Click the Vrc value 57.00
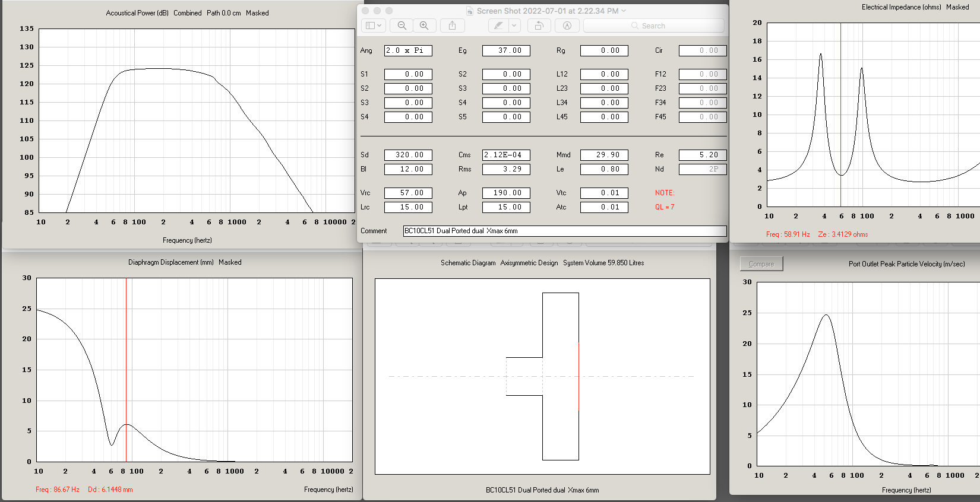 [x=408, y=193]
